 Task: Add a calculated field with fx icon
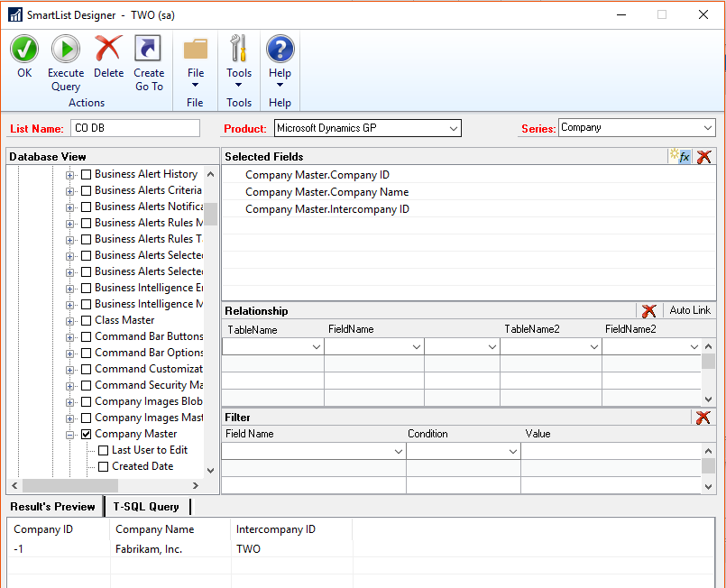(680, 157)
